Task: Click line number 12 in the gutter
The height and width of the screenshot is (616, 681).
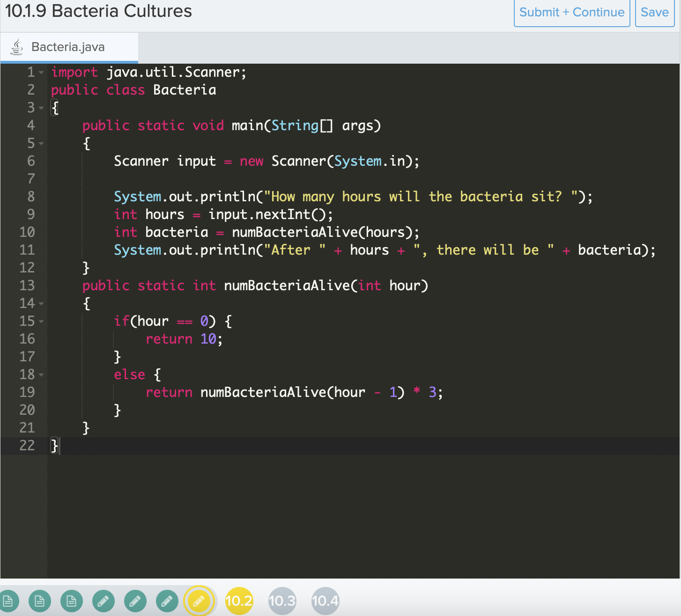Action: click(x=27, y=268)
